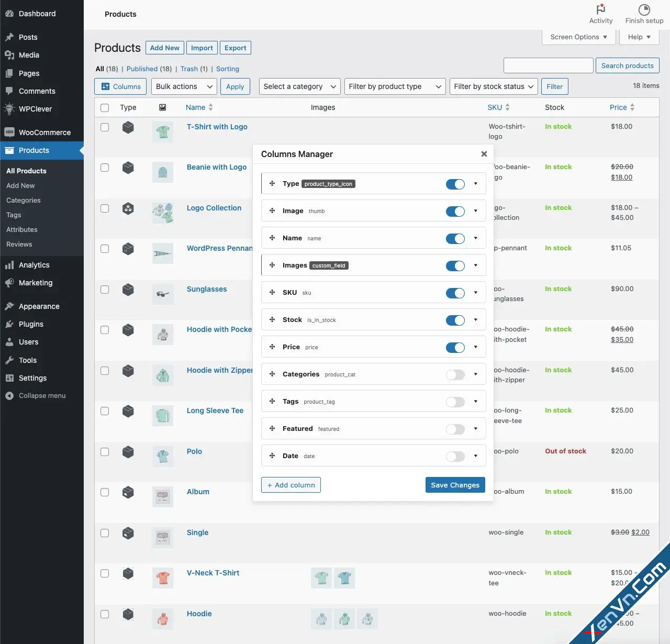Enable the Featured column switch
The height and width of the screenshot is (644, 670).
(x=455, y=429)
